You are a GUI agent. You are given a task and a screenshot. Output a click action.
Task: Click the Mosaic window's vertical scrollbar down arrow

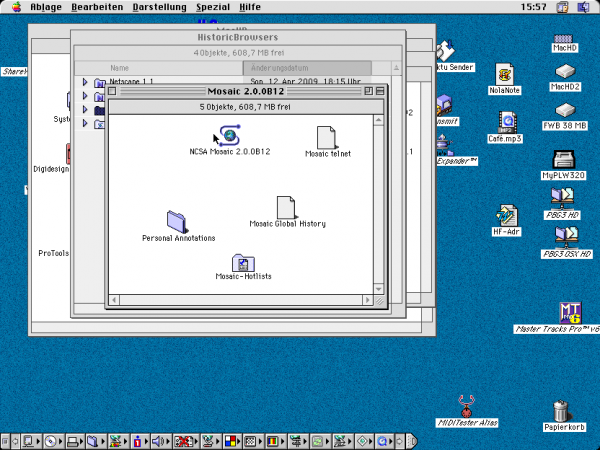(x=379, y=286)
